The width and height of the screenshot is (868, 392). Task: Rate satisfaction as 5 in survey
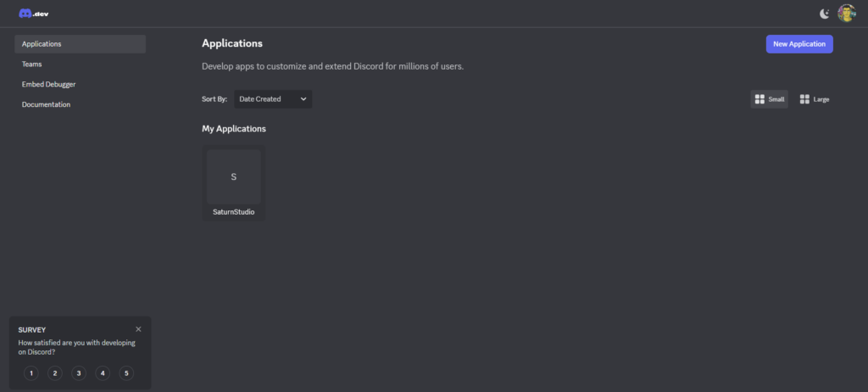coord(126,372)
